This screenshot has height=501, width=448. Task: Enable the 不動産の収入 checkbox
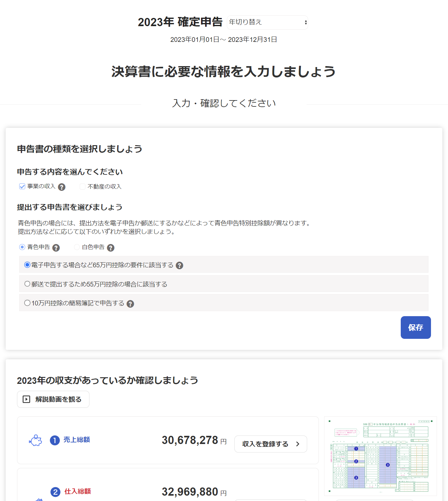(x=83, y=187)
